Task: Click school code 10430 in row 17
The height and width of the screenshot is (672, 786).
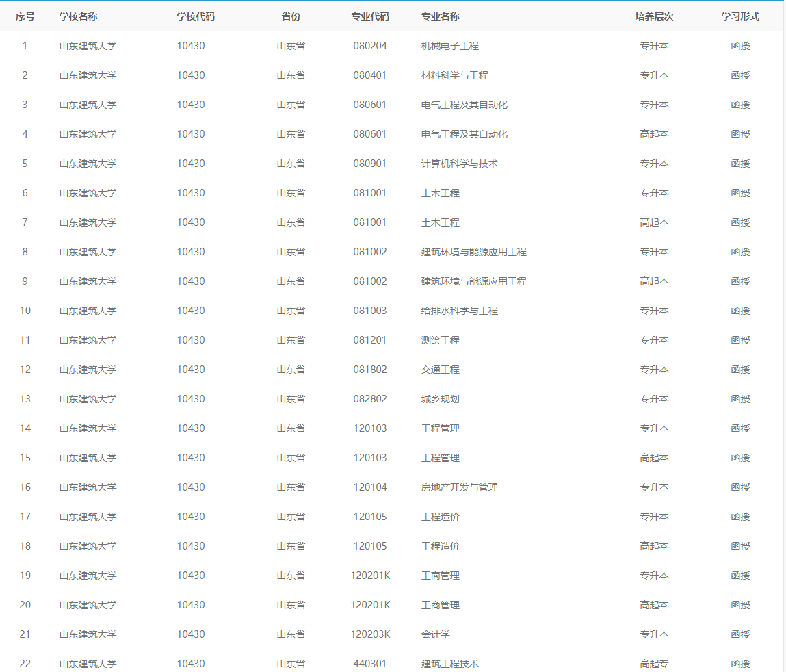Action: (x=190, y=517)
